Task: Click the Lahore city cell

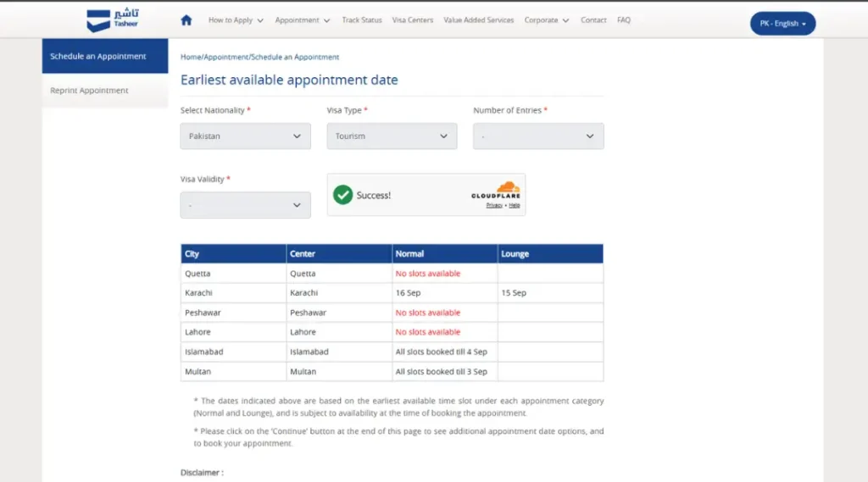Action: [x=234, y=332]
